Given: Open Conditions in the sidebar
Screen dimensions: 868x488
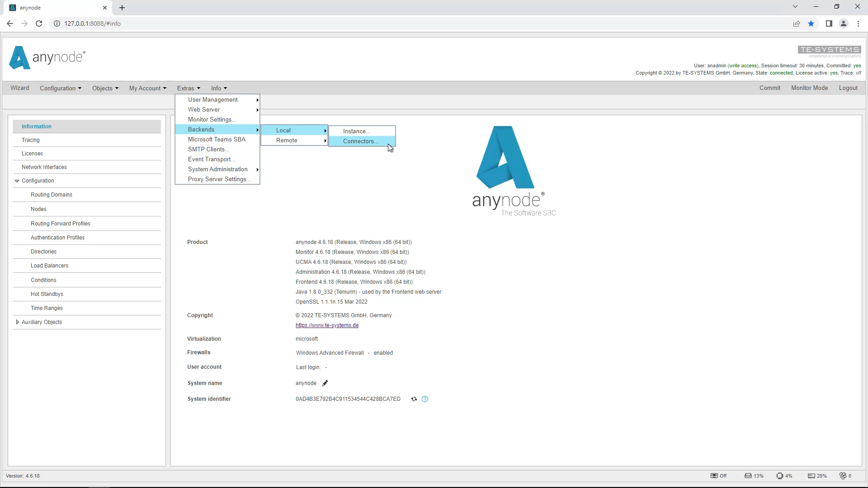Looking at the screenshot, I should click(87, 280).
